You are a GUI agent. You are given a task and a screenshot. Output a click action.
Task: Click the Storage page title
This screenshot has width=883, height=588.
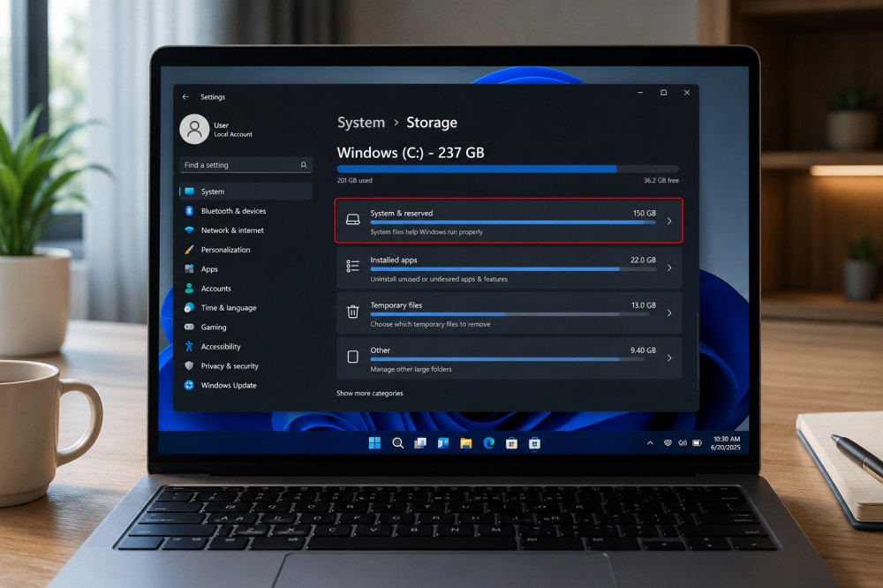point(432,122)
